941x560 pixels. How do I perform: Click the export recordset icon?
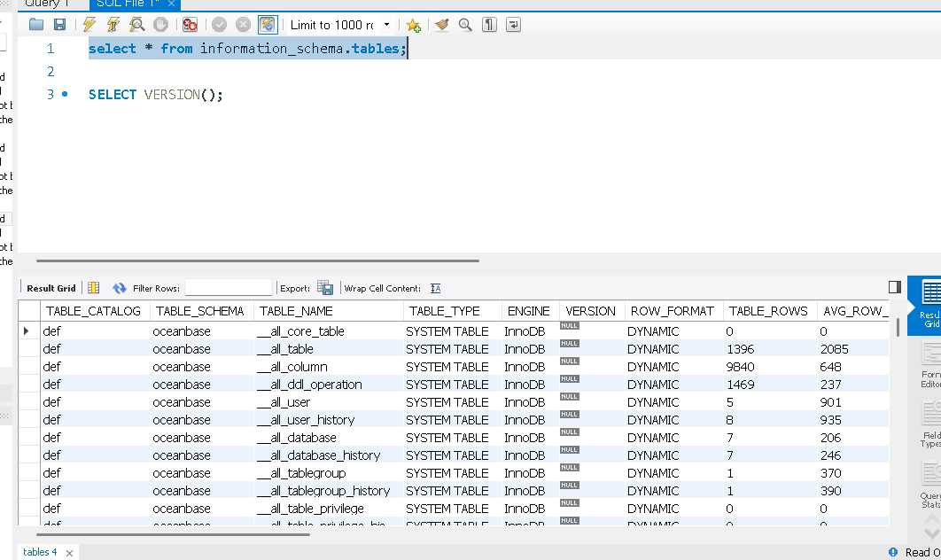pyautogui.click(x=325, y=288)
